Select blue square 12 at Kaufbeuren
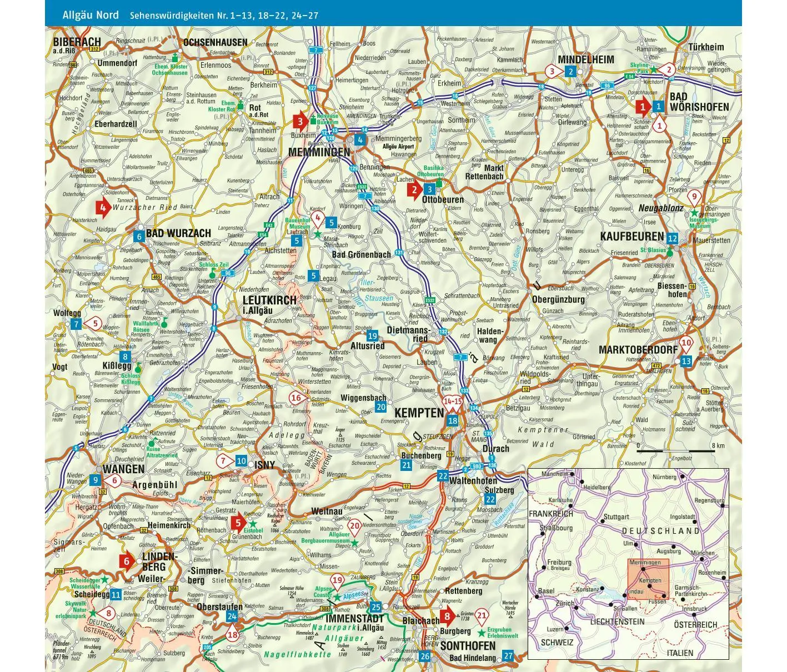Image resolution: width=787 pixels, height=672 pixels. tap(673, 239)
